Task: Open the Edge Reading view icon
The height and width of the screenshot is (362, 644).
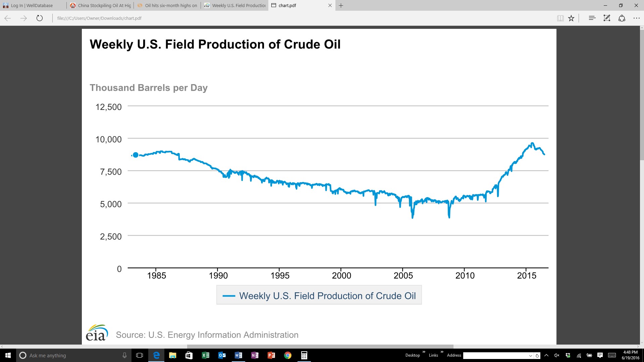Action: coord(560,18)
